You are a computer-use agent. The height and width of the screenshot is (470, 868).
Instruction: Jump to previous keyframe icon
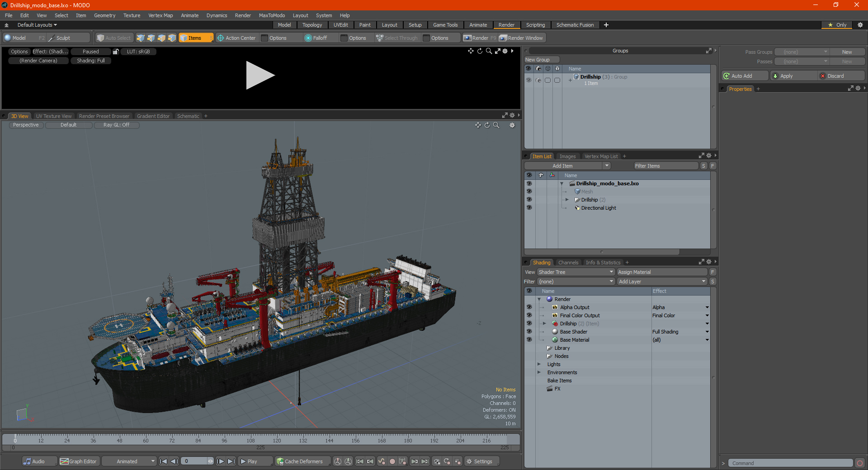[x=371, y=461]
